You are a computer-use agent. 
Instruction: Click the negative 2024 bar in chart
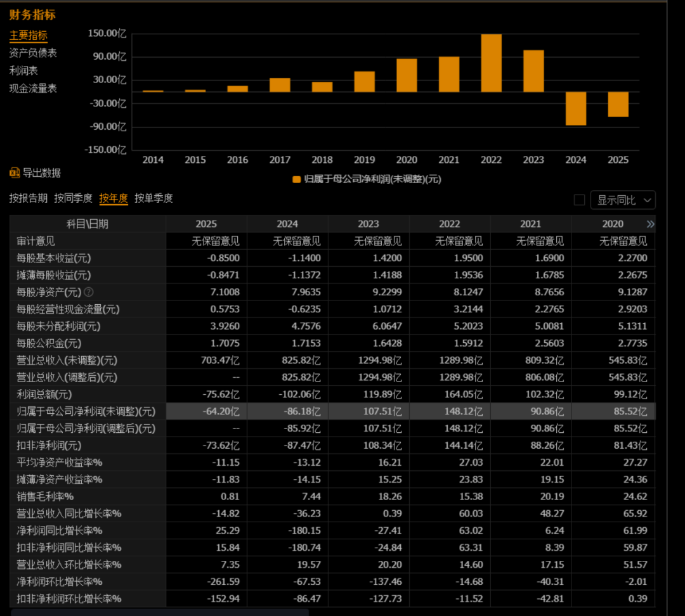pyautogui.click(x=576, y=109)
